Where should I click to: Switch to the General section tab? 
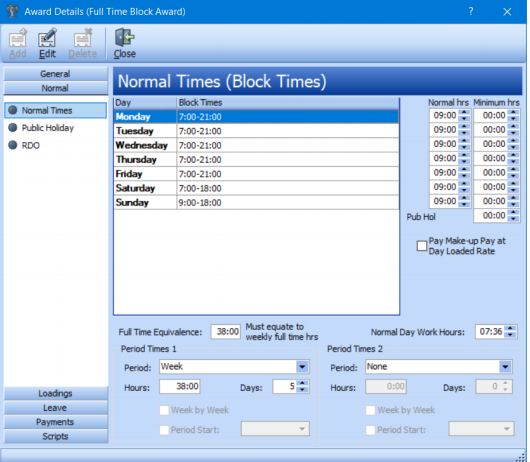coord(55,74)
